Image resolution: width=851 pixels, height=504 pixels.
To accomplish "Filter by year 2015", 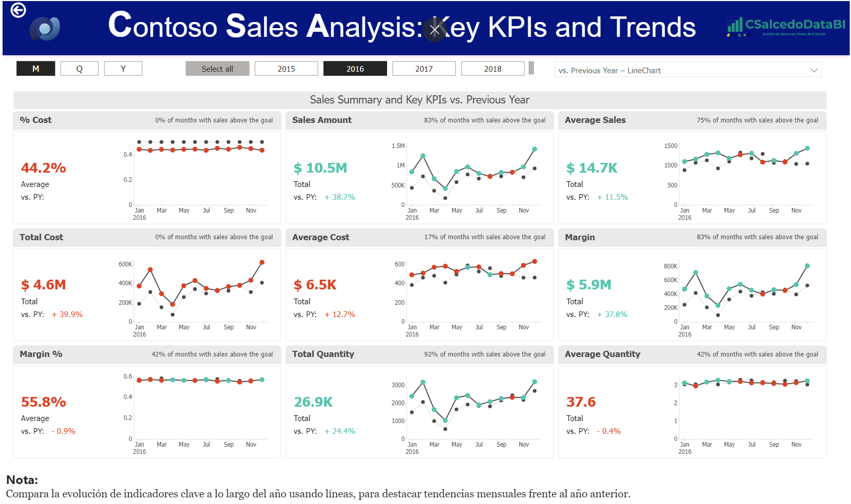I will coord(286,69).
